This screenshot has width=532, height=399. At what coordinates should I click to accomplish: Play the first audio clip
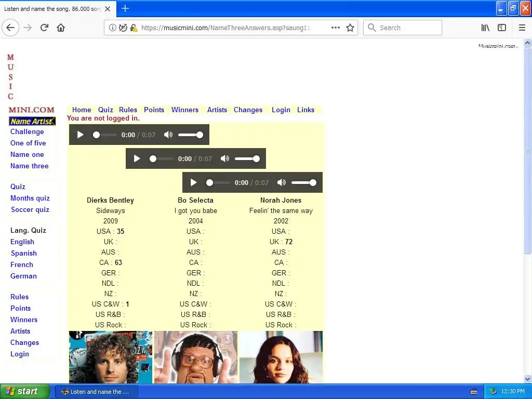tap(80, 135)
